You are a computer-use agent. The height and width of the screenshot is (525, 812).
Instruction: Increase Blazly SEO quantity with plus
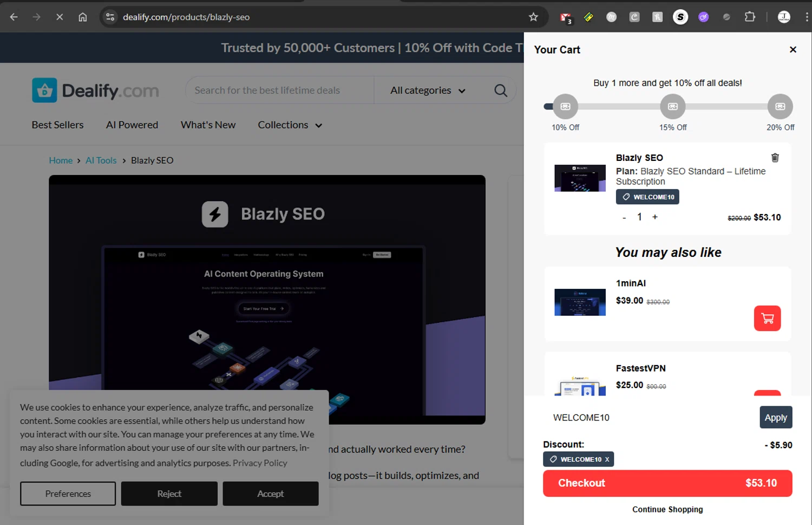tap(655, 217)
